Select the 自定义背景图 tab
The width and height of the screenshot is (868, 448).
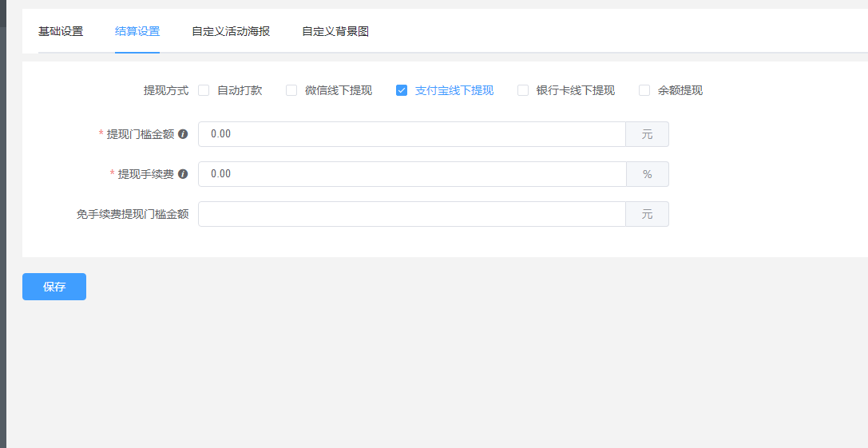pos(335,32)
